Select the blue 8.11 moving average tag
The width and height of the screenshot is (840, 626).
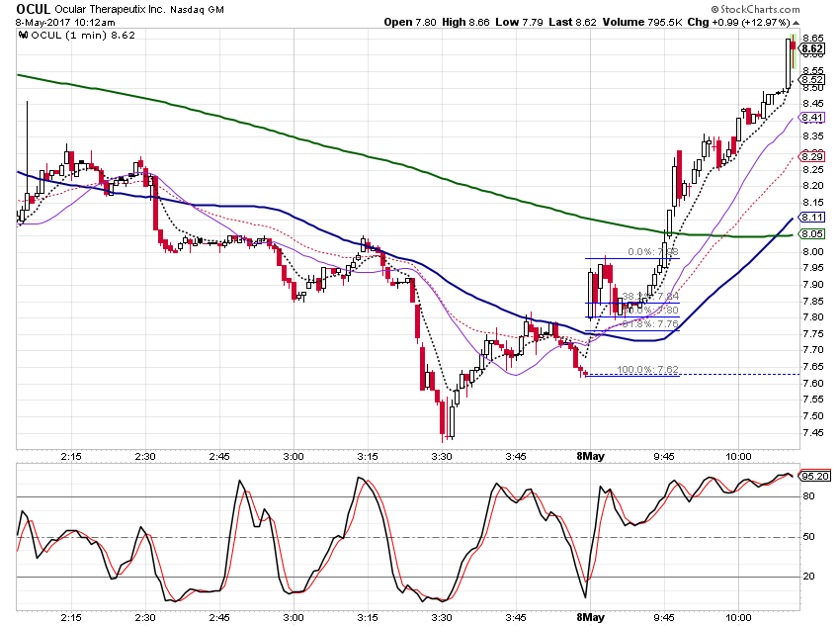[x=812, y=217]
